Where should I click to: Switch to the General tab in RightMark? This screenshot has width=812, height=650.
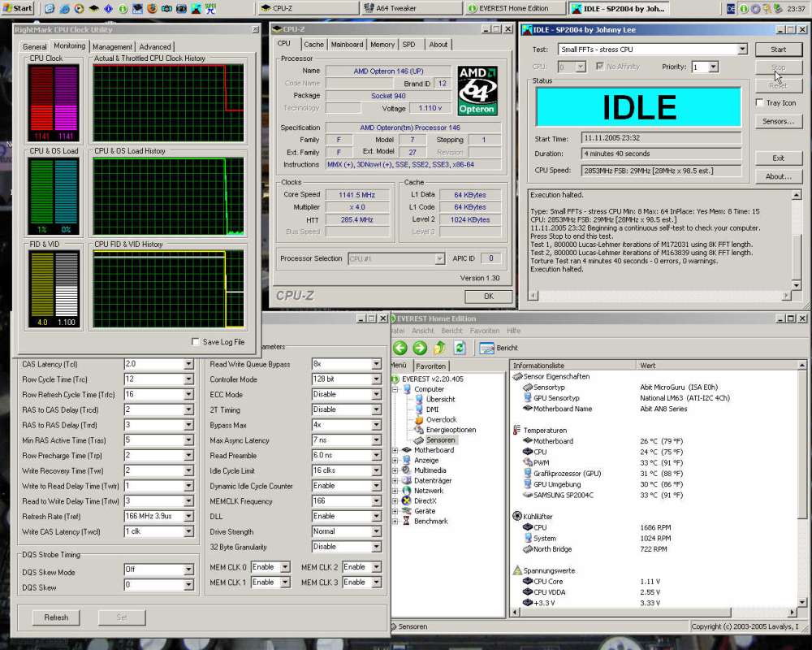pyautogui.click(x=35, y=46)
